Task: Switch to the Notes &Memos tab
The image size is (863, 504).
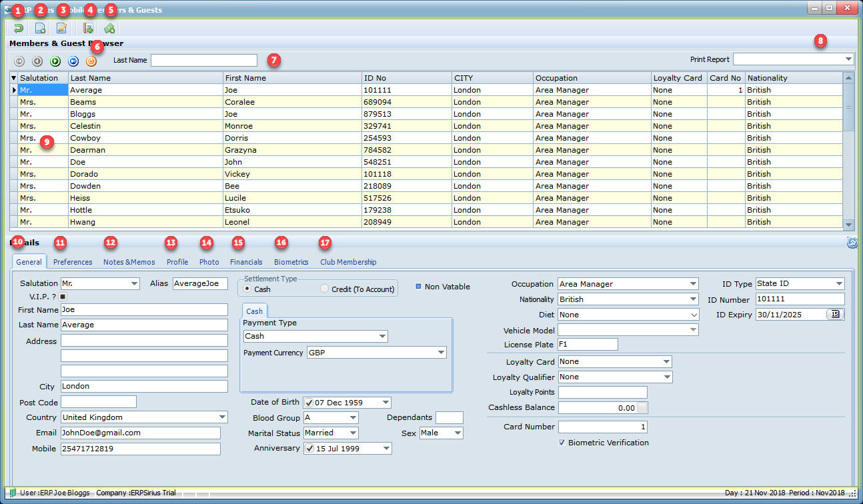Action: pos(129,262)
